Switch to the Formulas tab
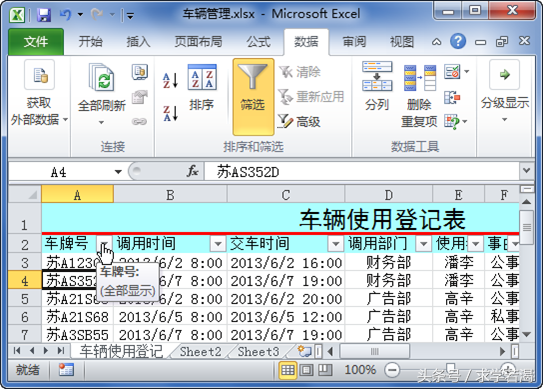The height and width of the screenshot is (389, 543). pyautogui.click(x=258, y=42)
